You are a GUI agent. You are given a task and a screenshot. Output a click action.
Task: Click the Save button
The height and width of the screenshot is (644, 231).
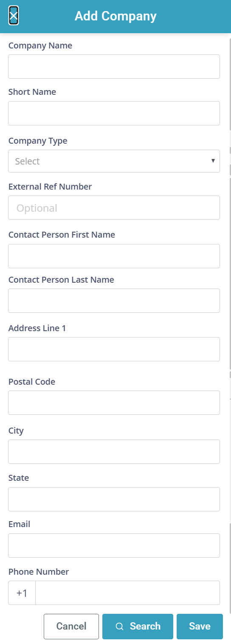point(200,626)
